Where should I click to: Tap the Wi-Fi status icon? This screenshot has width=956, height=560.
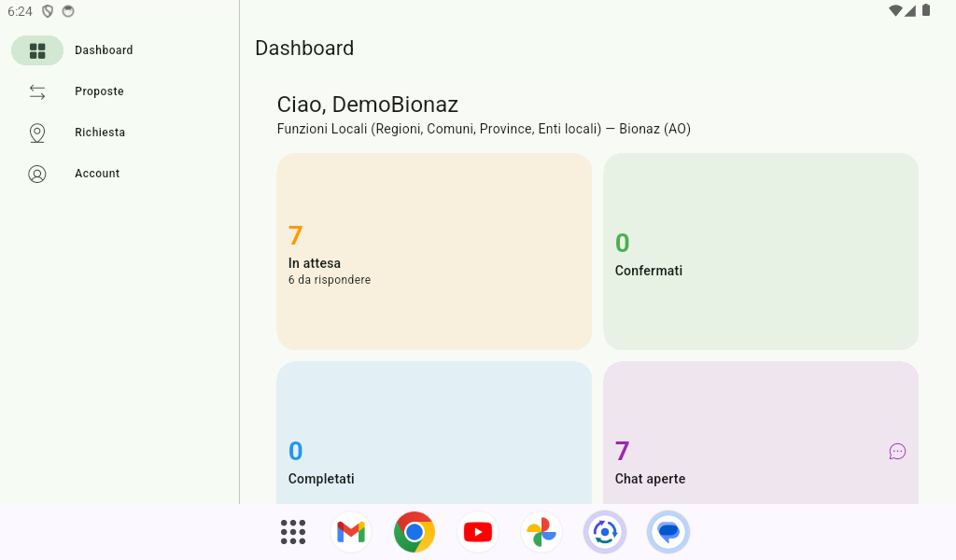[895, 10]
